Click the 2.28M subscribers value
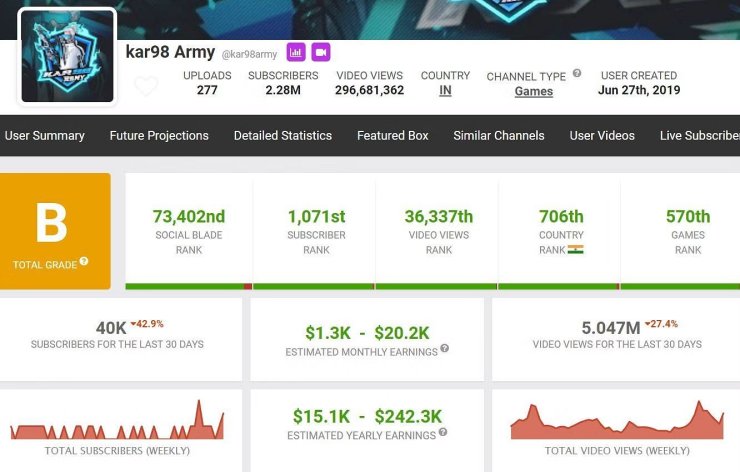This screenshot has height=472, width=740. point(283,90)
